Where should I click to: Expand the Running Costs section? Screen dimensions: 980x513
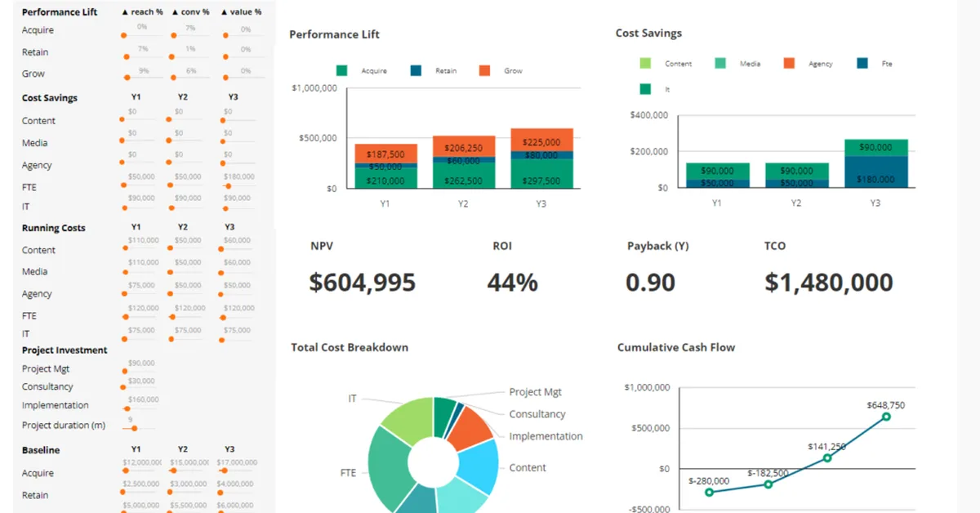(53, 227)
